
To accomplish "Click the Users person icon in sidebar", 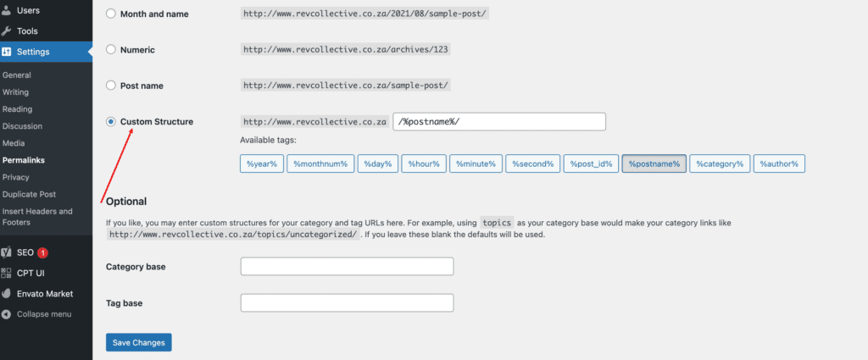I will (6, 10).
